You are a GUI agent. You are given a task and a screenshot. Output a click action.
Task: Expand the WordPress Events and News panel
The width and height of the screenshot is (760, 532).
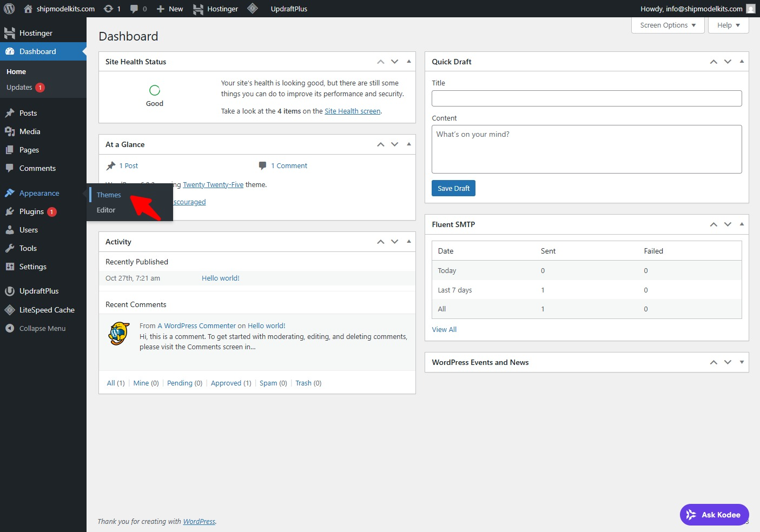(742, 362)
